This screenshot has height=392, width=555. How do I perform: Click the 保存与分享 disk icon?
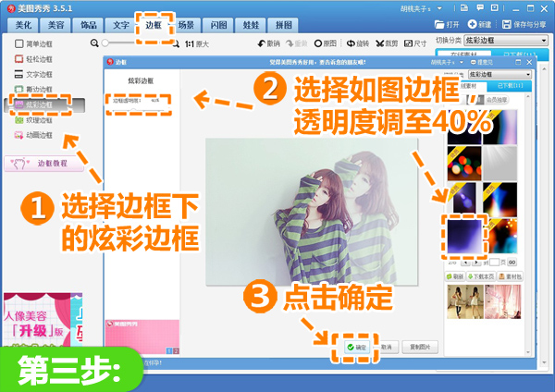coord(507,24)
